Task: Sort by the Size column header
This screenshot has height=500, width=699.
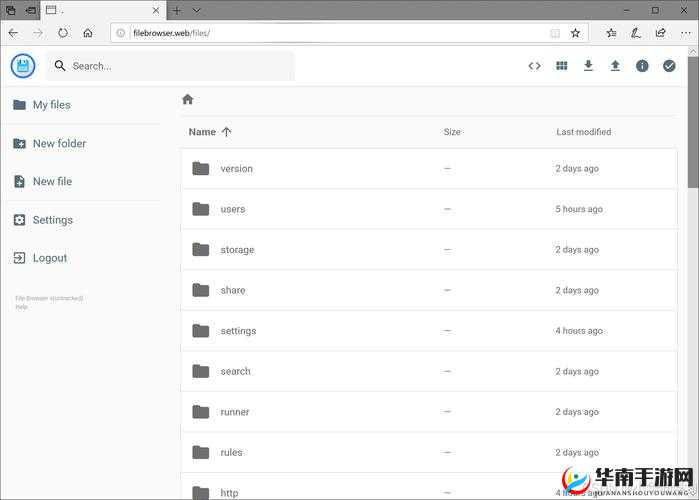Action: click(452, 132)
